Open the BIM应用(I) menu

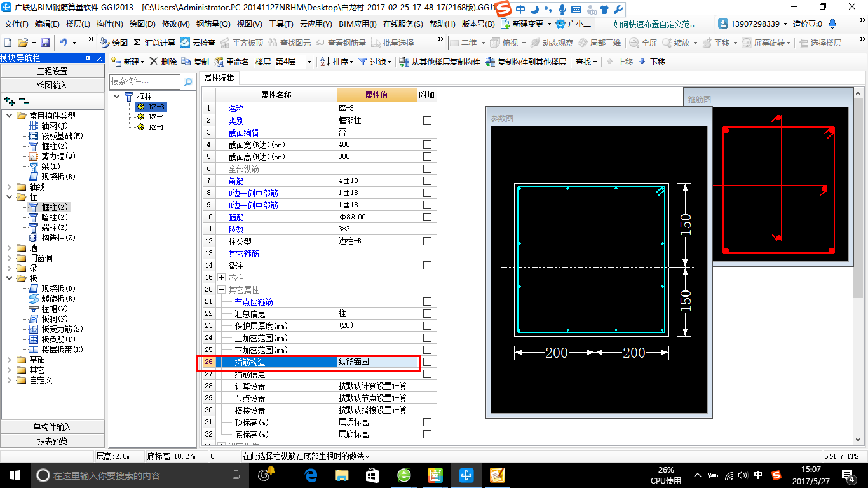click(358, 24)
